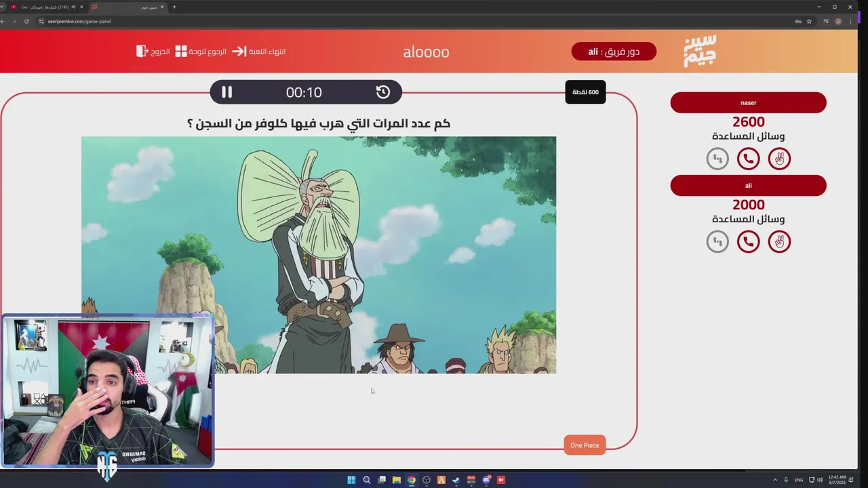Click naser's score 2600

pos(748,122)
